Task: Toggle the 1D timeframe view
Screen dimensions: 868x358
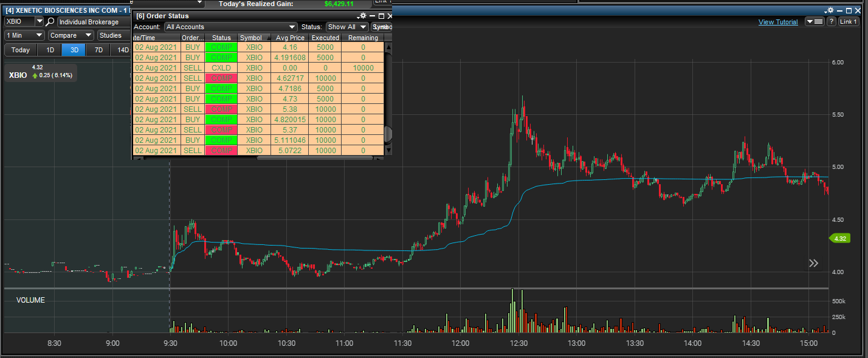Action: (49, 49)
